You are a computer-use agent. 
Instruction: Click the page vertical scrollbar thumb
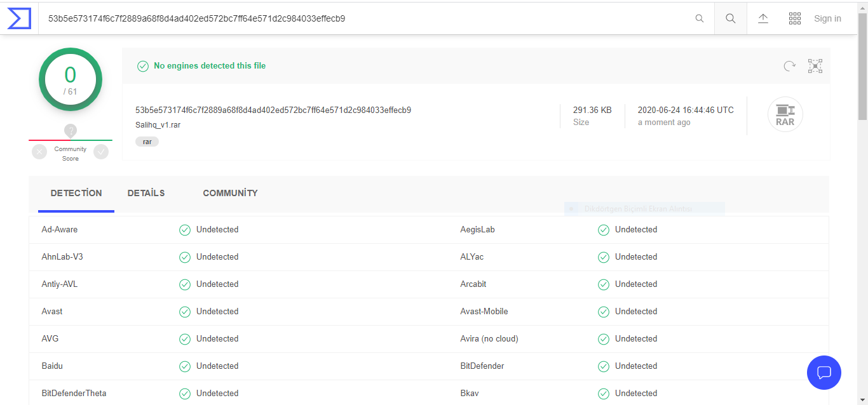point(862,66)
